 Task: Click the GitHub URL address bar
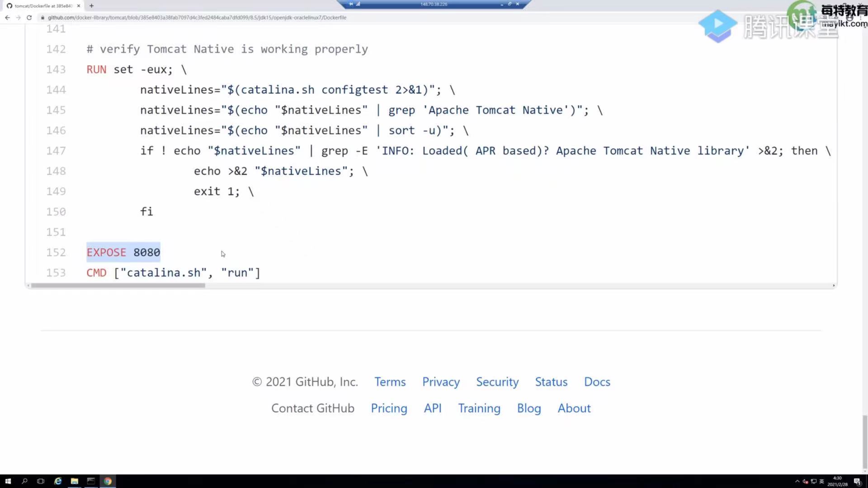197,18
